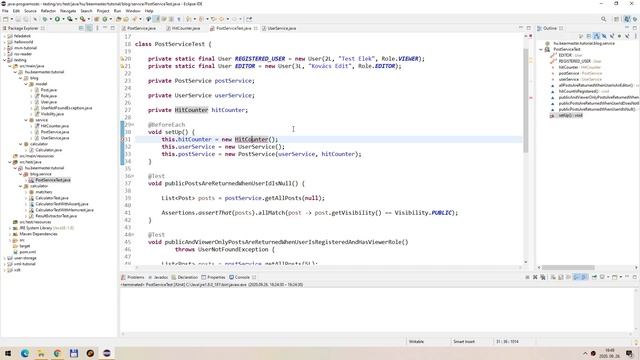Image resolution: width=640 pixels, height=360 pixels.
Task: Expand the JRE System Library node
Action: (10, 228)
